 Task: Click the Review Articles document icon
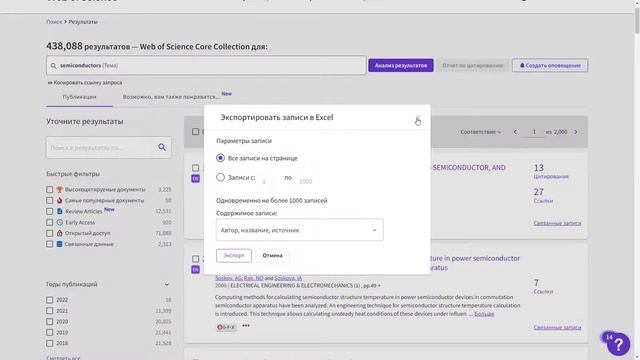tap(60, 211)
